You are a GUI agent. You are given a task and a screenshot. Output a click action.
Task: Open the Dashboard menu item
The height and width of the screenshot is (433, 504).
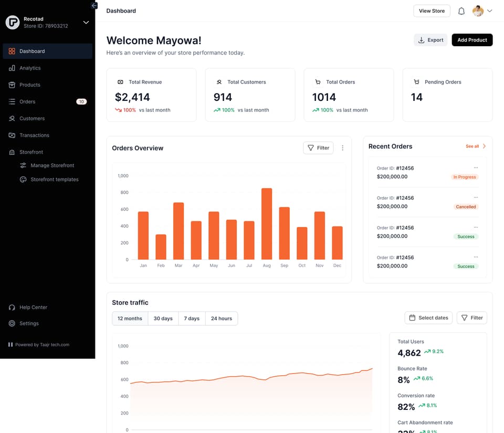point(48,51)
